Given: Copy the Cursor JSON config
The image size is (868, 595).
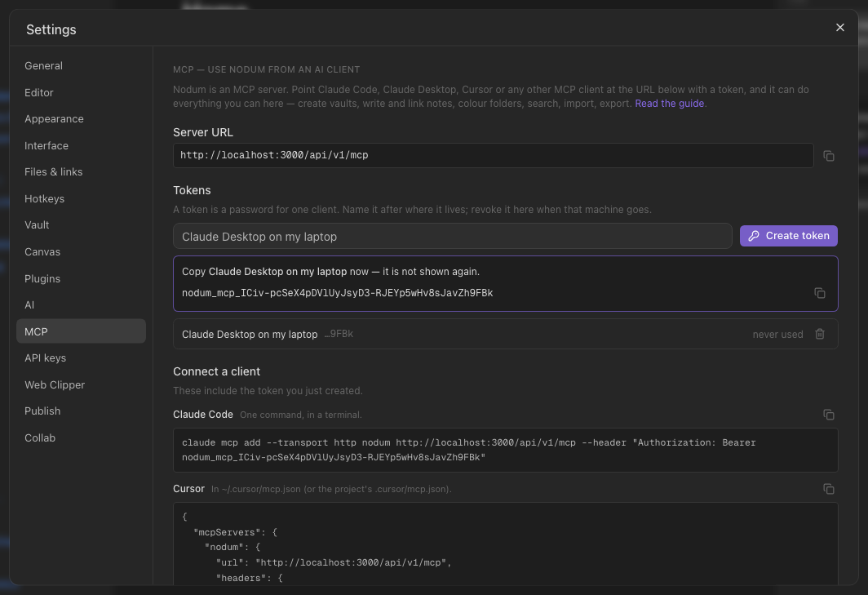Looking at the screenshot, I should pos(829,489).
